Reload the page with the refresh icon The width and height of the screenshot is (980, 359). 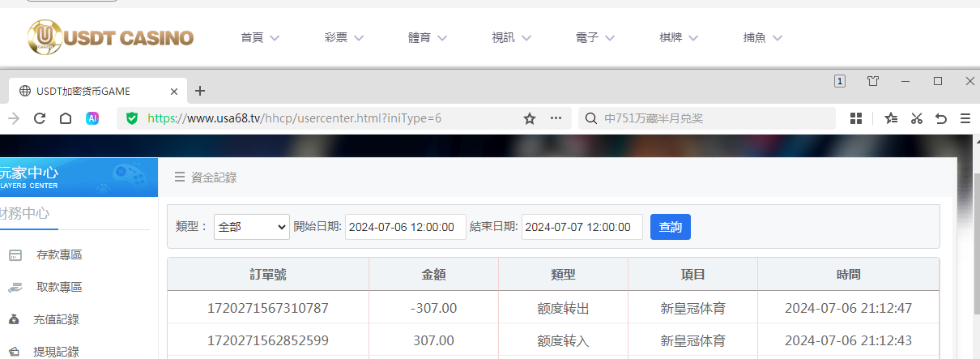[39, 118]
